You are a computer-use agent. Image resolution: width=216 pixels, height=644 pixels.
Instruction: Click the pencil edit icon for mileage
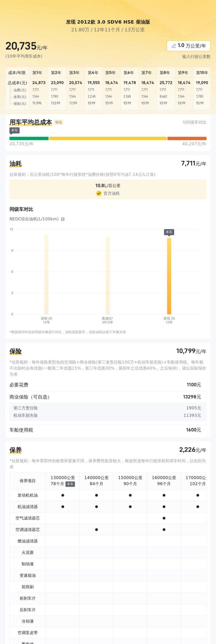click(x=174, y=46)
